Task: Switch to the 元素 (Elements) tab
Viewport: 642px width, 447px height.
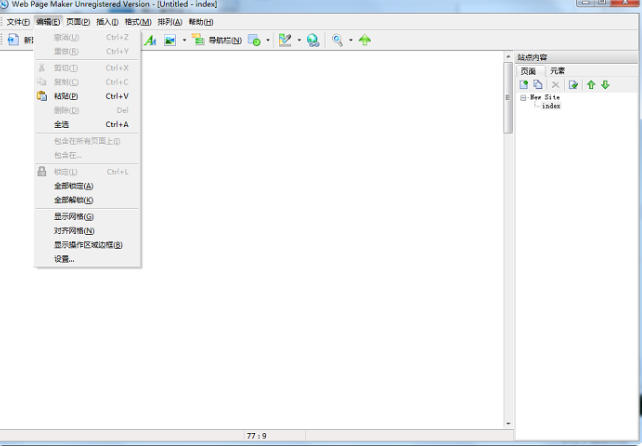Action: pyautogui.click(x=557, y=71)
